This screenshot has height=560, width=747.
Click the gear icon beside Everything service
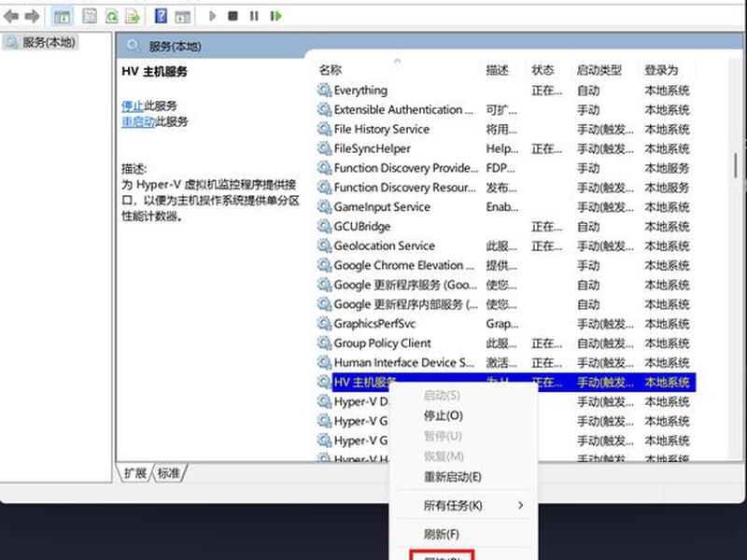coord(324,90)
